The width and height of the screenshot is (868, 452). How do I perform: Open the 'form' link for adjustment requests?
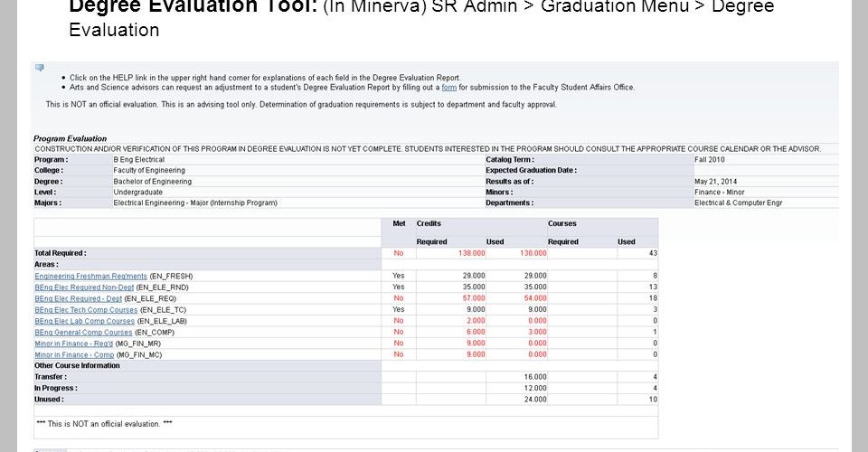(x=448, y=88)
